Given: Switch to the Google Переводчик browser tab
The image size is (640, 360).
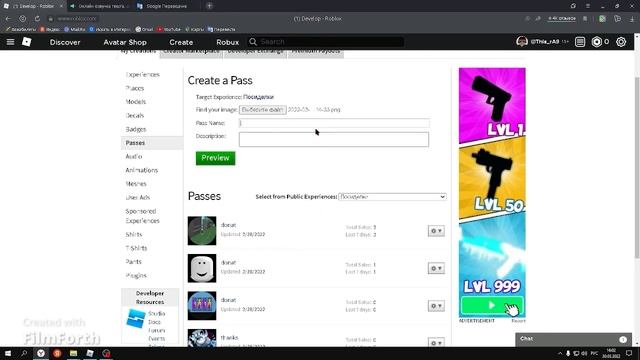Looking at the screenshot, I should (x=167, y=6).
